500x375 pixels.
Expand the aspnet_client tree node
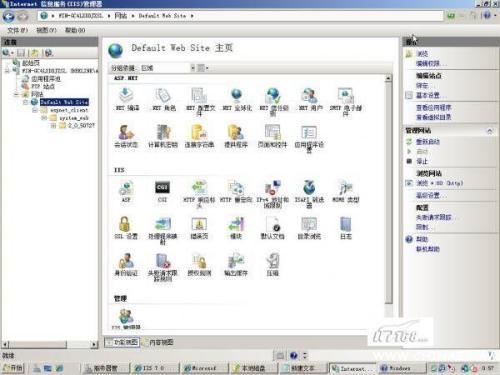(x=34, y=110)
